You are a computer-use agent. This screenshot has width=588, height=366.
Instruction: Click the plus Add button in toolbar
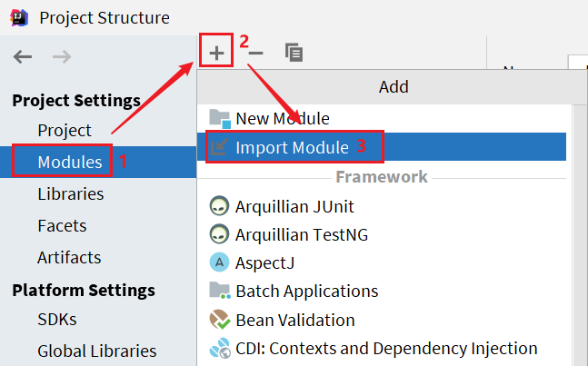pyautogui.click(x=216, y=53)
